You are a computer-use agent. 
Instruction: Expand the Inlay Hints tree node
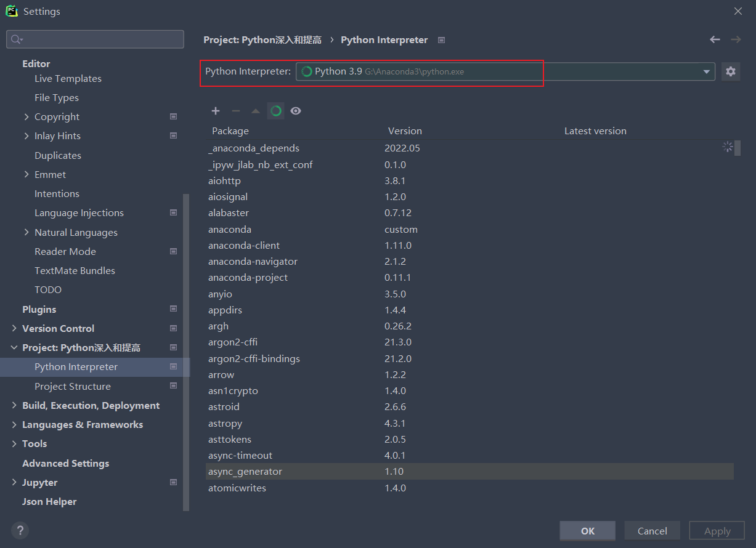point(26,135)
